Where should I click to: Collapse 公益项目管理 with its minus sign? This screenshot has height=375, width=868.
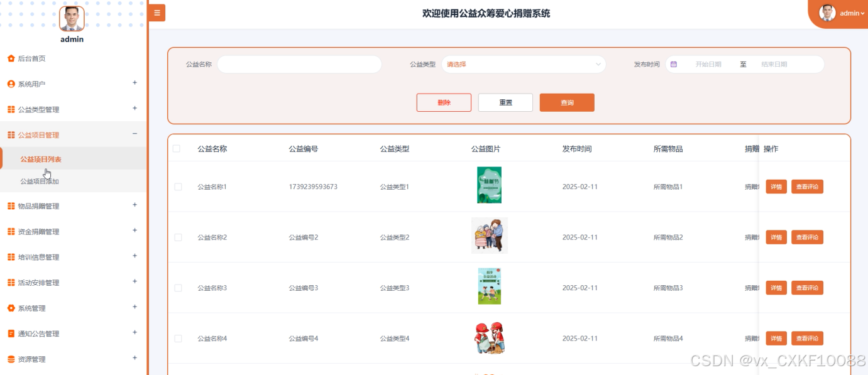click(x=135, y=133)
